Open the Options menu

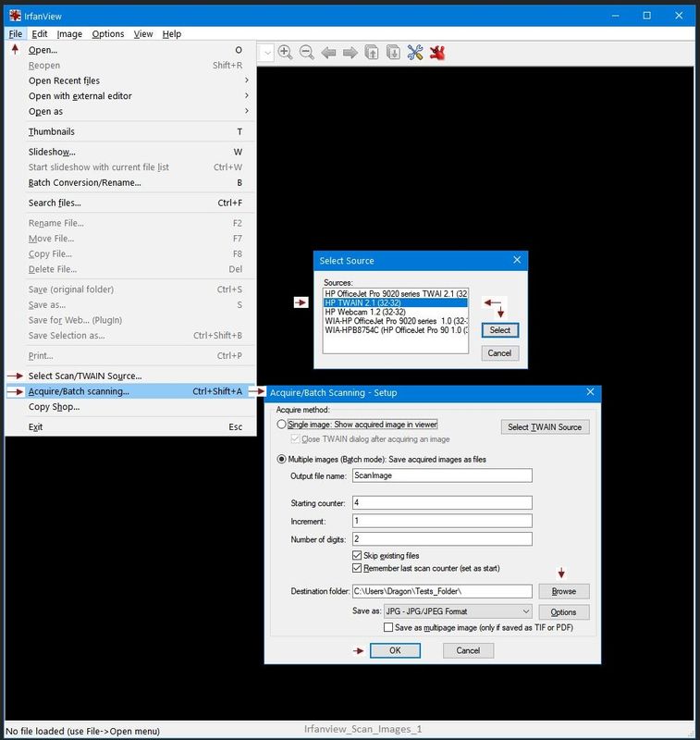108,34
